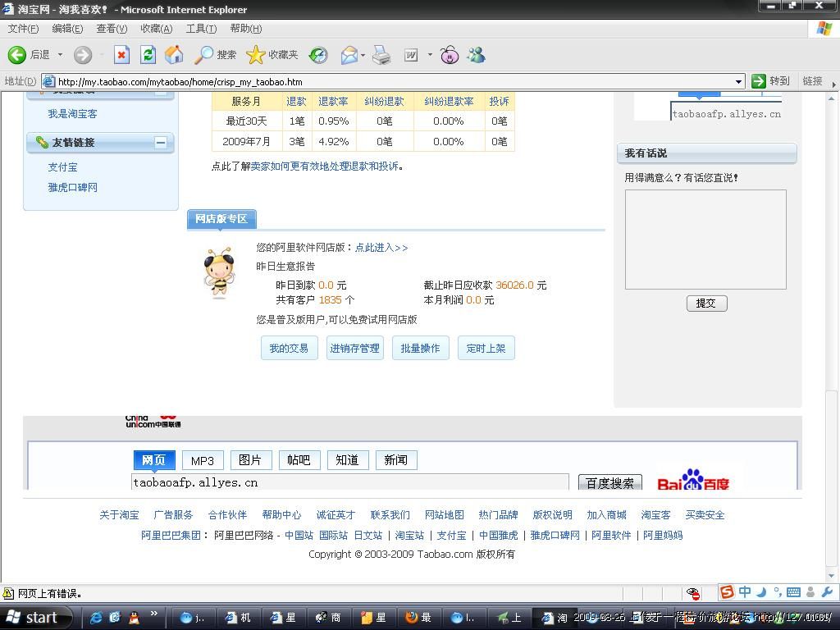Open the 收藏(A) menu
This screenshot has width=840, height=630.
tap(156, 29)
